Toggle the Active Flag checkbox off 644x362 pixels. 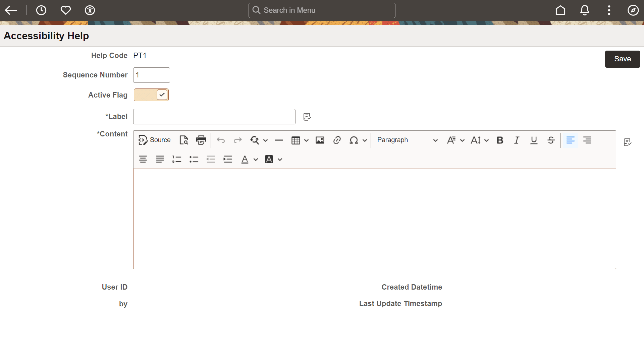(162, 95)
